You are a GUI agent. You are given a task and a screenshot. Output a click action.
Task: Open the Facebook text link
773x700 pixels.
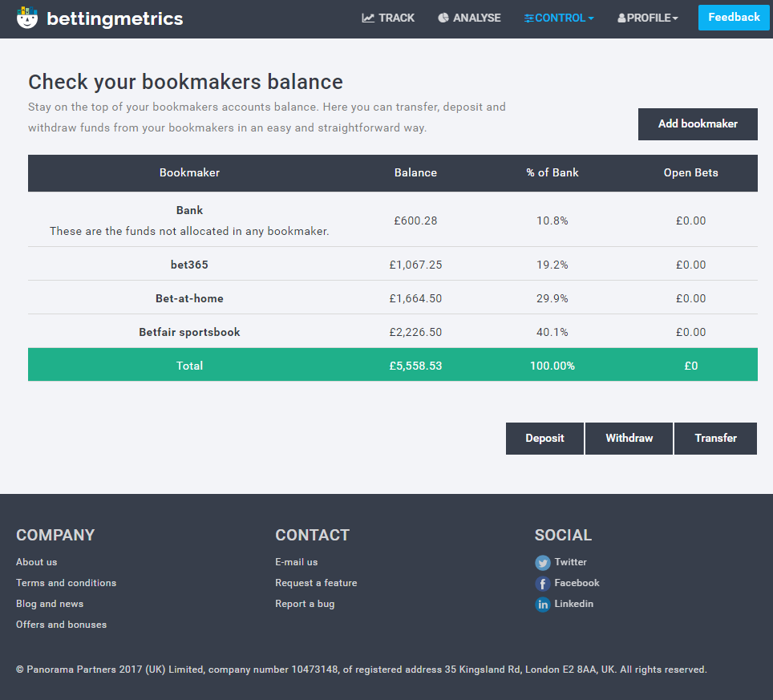click(577, 583)
